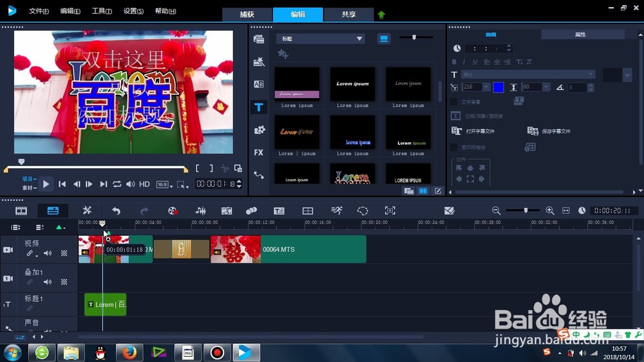Screen dimensions: 644x362
Task: Mute the 叠加1 overlay track
Action: [48, 282]
